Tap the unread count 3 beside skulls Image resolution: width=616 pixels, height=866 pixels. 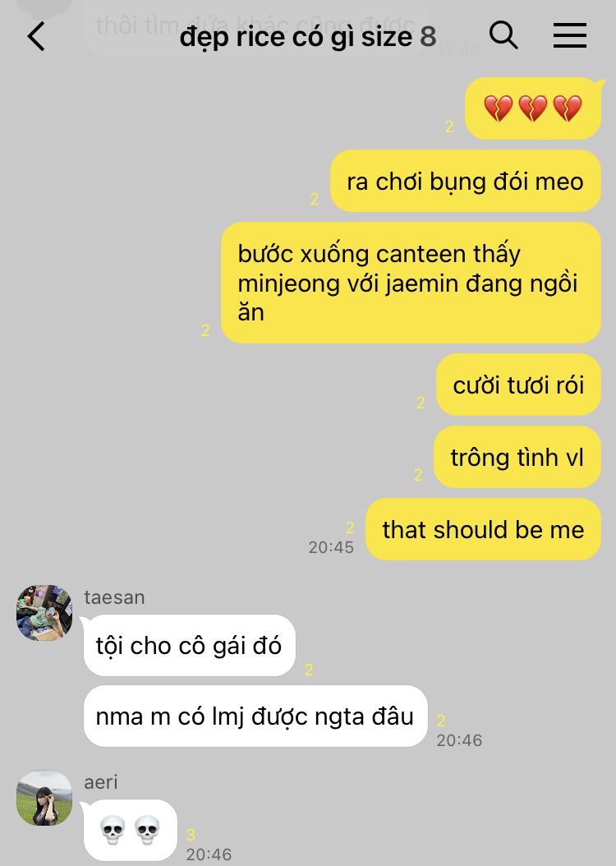click(191, 835)
